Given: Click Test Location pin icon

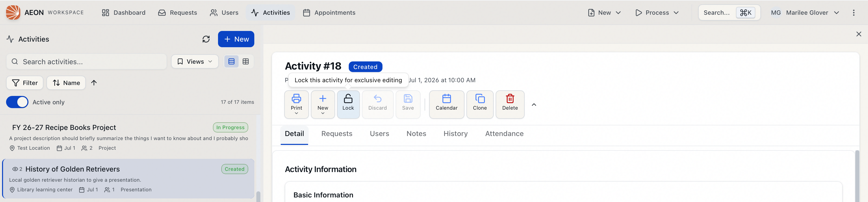Looking at the screenshot, I should click(x=12, y=148).
